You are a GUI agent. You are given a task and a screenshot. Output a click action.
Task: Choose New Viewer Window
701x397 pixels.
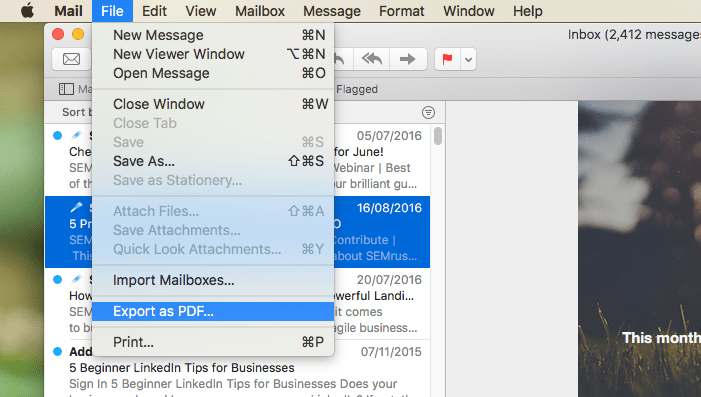point(213,54)
